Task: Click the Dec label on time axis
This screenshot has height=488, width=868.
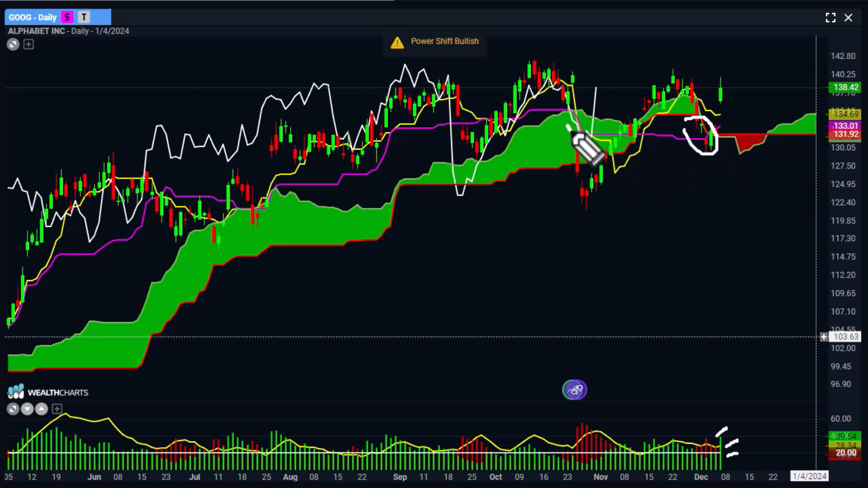Action: tap(701, 477)
